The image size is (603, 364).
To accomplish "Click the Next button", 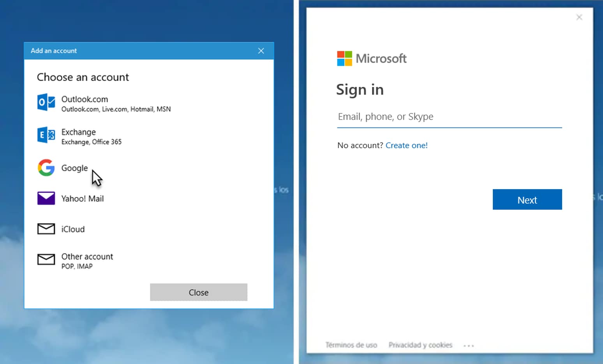I will tap(527, 199).
